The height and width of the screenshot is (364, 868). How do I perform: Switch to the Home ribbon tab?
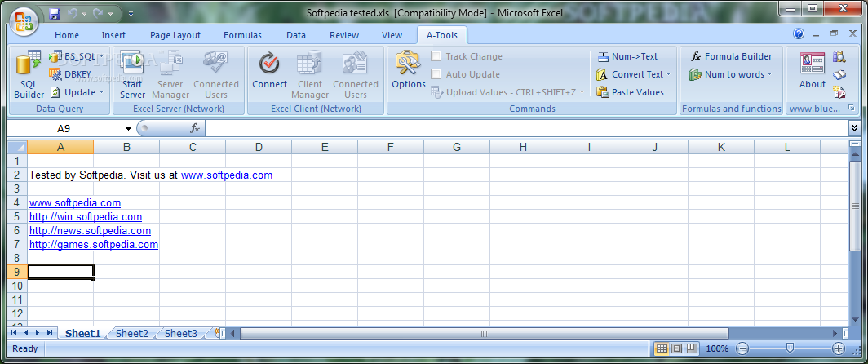click(x=67, y=35)
